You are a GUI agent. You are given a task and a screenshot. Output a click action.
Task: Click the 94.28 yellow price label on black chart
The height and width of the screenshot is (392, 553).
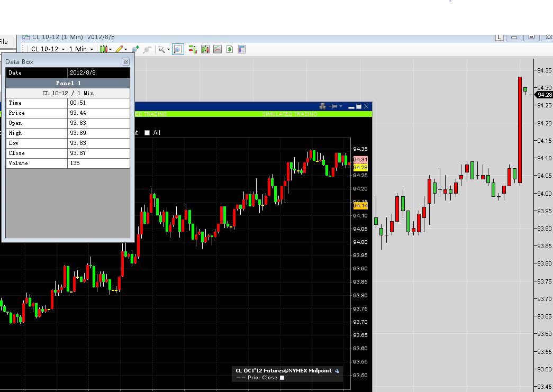(360, 167)
